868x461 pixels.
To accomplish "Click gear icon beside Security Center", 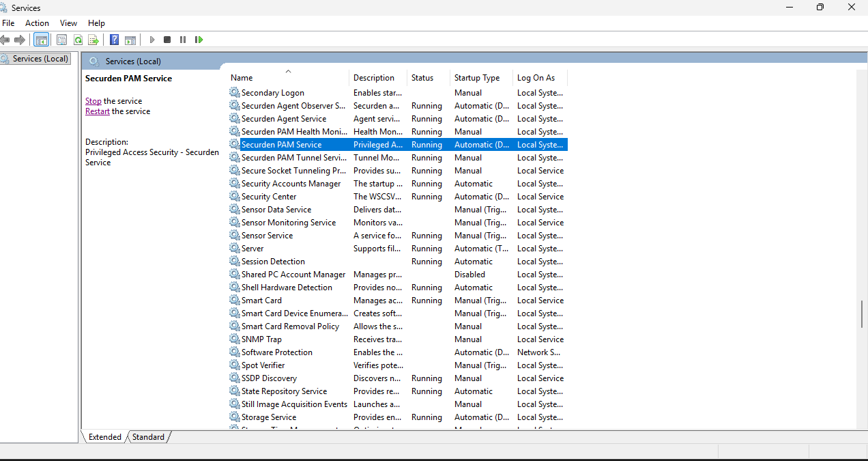I will (235, 196).
